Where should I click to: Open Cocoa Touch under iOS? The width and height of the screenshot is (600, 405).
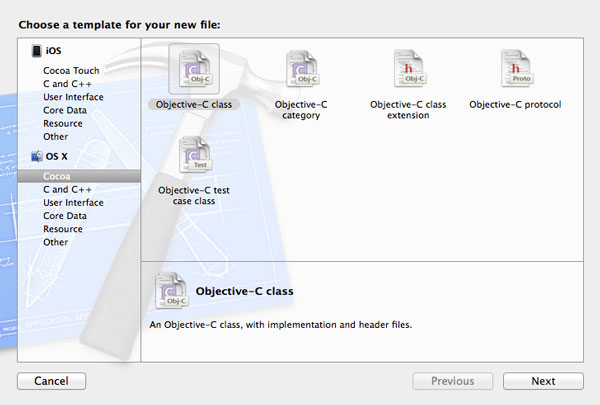point(71,70)
